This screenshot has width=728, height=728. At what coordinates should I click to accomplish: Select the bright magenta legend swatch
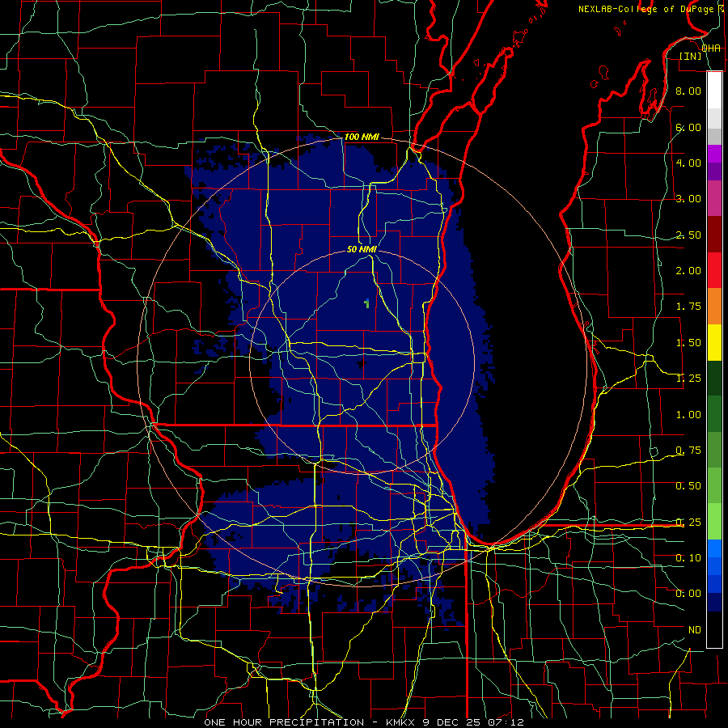(x=714, y=154)
